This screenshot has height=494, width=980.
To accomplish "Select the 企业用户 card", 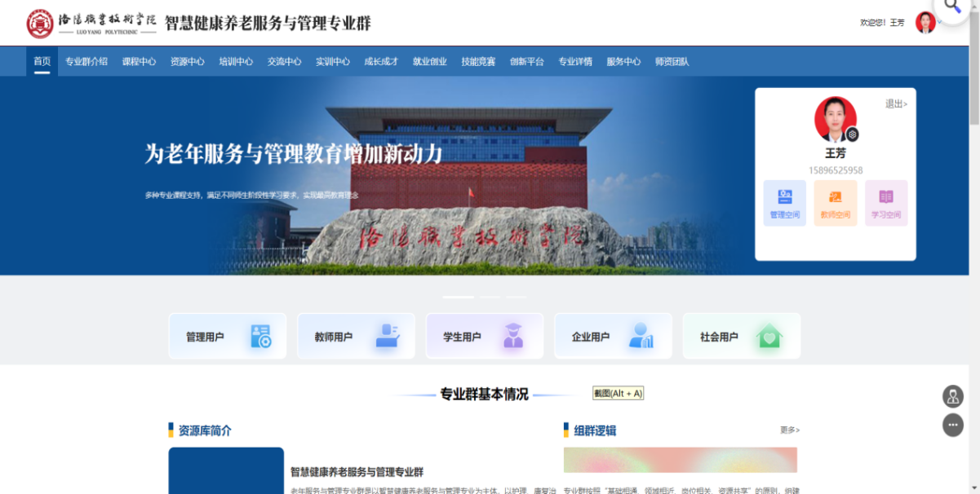I will (x=613, y=336).
